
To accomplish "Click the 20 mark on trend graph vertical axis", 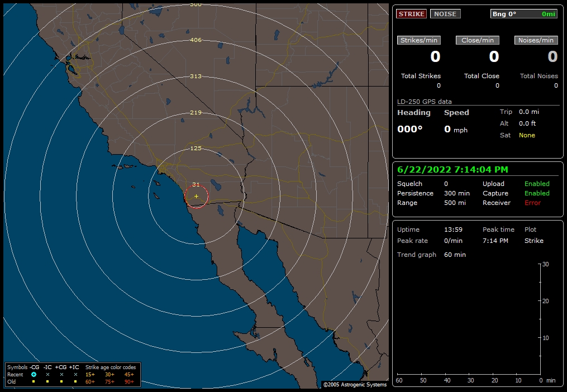I will [546, 301].
